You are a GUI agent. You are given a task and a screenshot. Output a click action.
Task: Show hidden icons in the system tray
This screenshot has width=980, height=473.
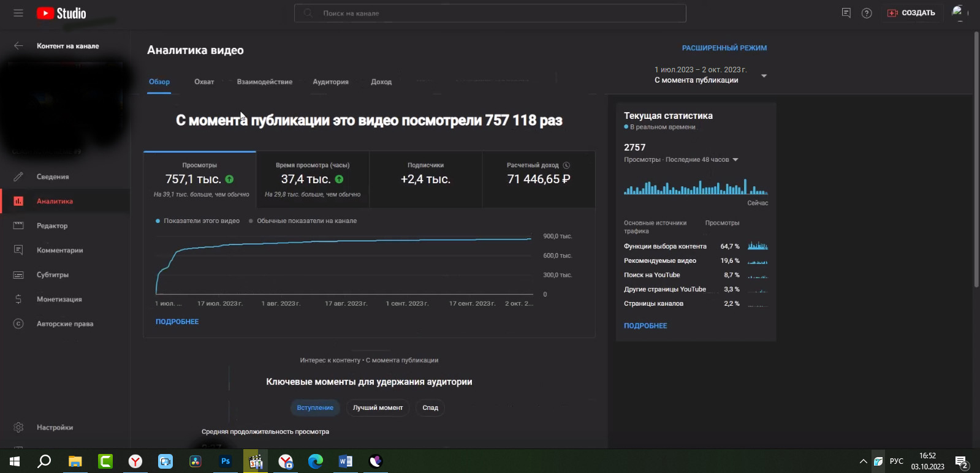863,461
